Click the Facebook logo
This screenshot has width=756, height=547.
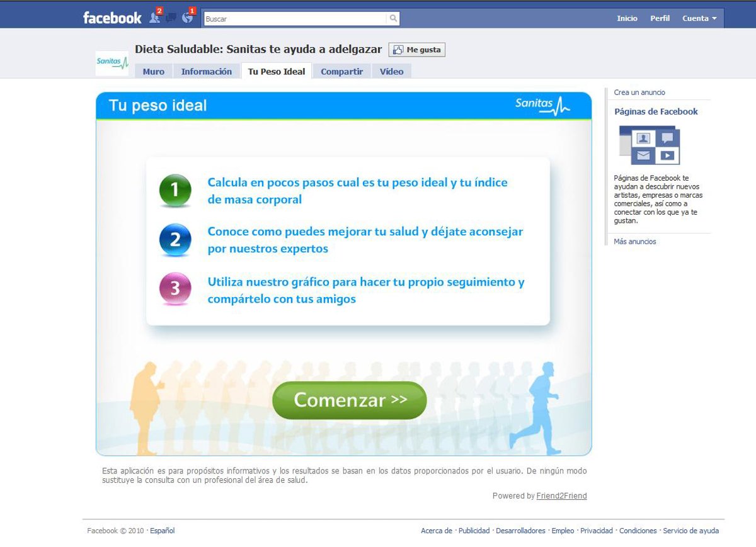click(112, 18)
